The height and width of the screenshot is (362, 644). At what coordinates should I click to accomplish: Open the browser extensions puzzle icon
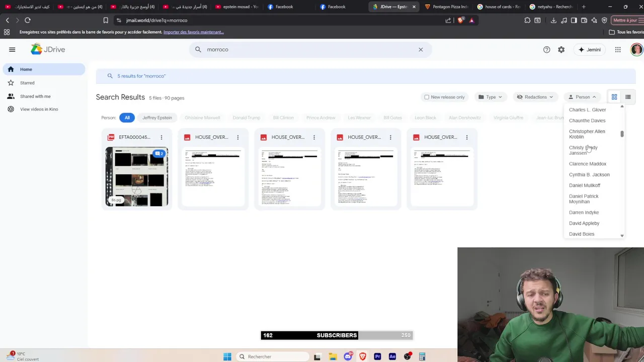[x=527, y=20]
